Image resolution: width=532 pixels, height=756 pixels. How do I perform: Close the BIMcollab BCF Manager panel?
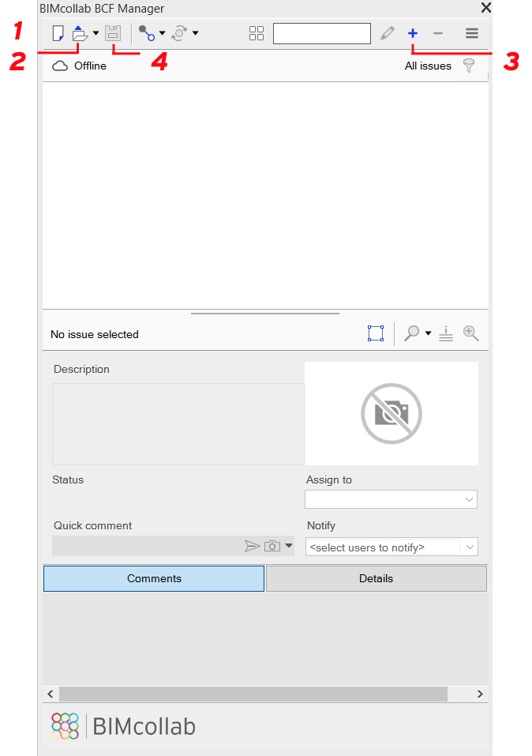pos(486,8)
